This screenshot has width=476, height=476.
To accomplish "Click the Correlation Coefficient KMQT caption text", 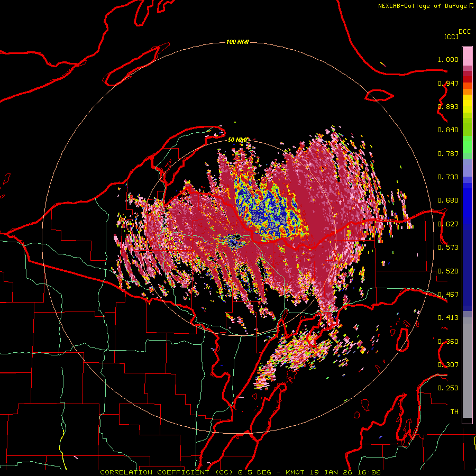I will click(240, 472).
